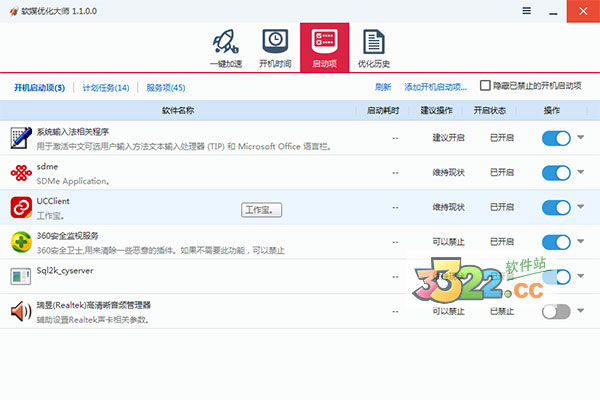Viewport: 600px width, 400px height.
Task: Click 已开启 status in 360安全监视服务 row
Action: pos(502,242)
